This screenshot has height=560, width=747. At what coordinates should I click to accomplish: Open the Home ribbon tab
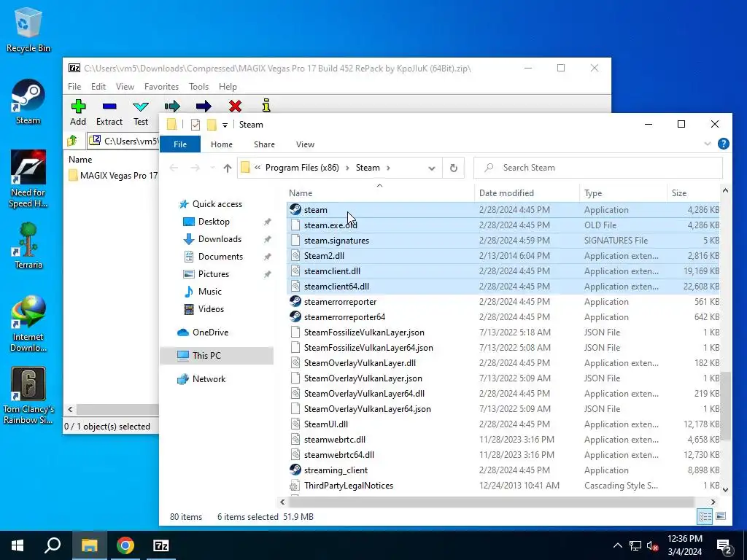pos(222,144)
